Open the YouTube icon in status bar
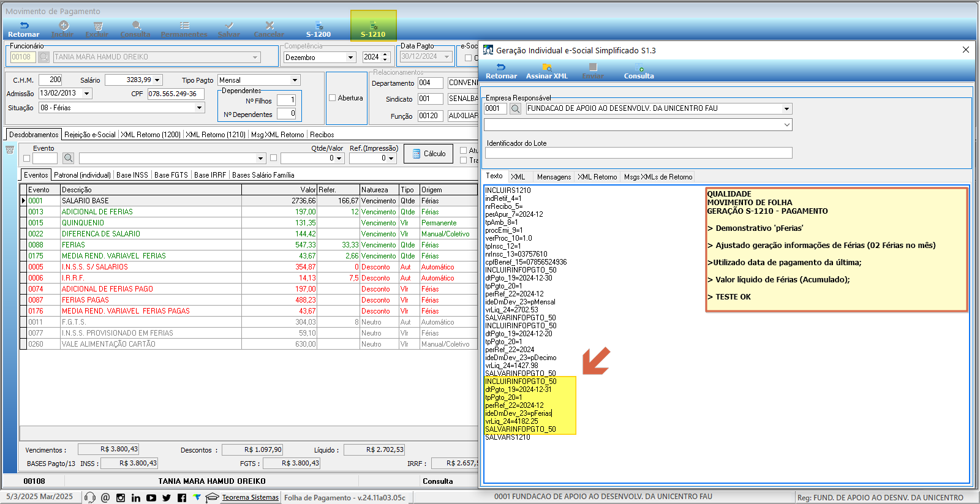Image resolution: width=980 pixels, height=504 pixels. tap(151, 497)
